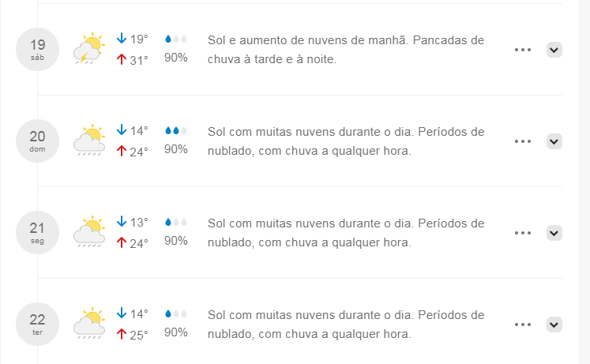Expand the forecast details for day 20
The height and width of the screenshot is (364, 590).
(554, 141)
